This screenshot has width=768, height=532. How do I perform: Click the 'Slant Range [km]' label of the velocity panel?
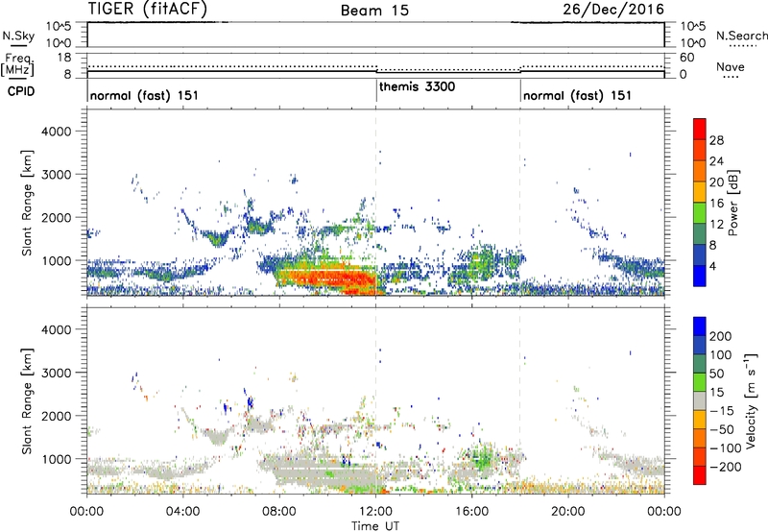coord(27,400)
